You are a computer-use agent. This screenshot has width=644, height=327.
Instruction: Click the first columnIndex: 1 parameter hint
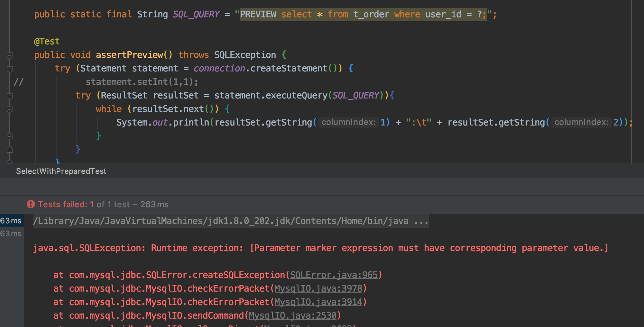click(349, 122)
